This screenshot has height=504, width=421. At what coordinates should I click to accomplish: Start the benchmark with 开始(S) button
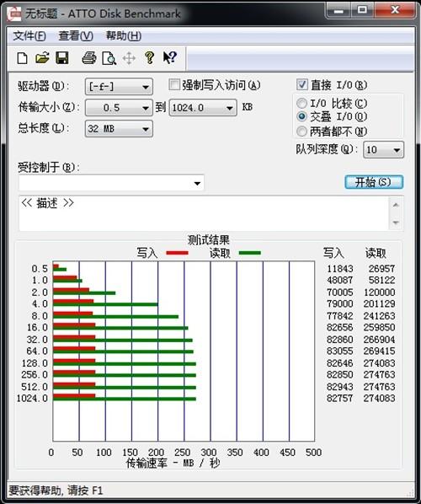click(x=374, y=182)
